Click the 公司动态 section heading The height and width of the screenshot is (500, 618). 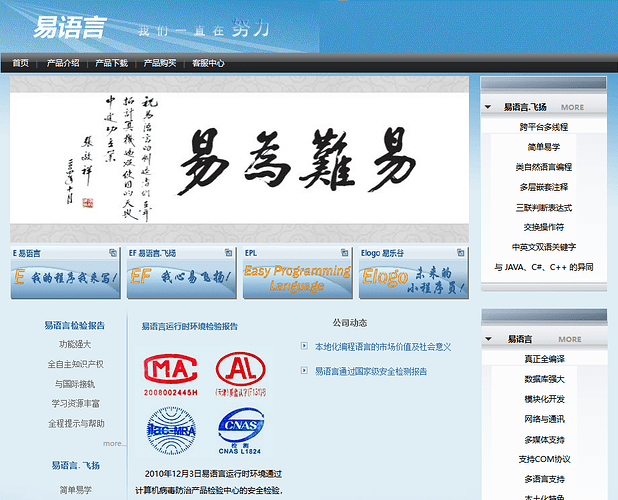tap(350, 323)
